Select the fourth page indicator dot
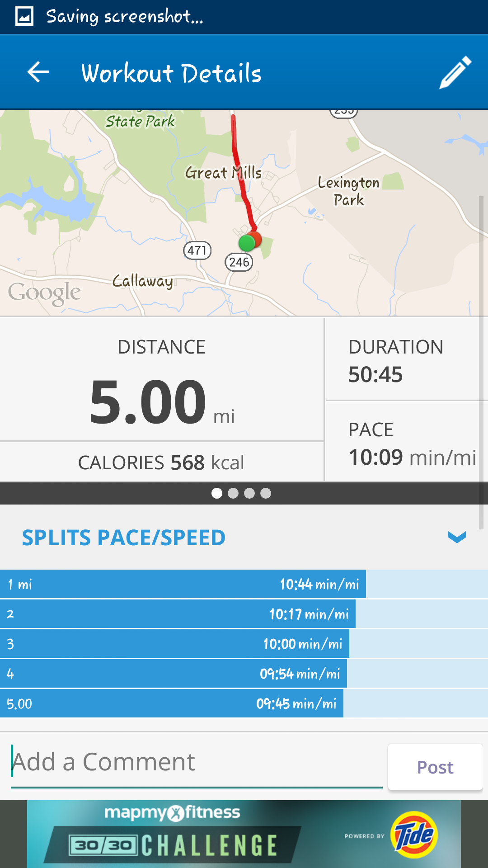The width and height of the screenshot is (488, 868). click(x=266, y=493)
